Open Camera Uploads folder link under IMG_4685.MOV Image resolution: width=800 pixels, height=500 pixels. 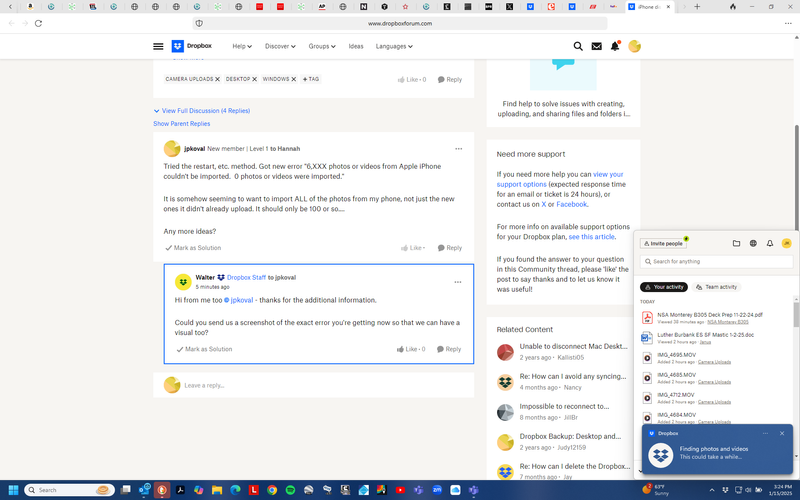[x=714, y=382]
